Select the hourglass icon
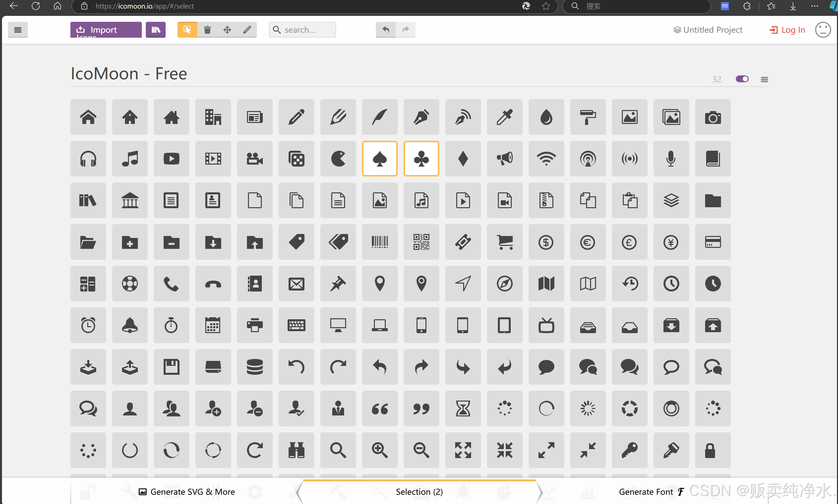Screen dimensions: 838x504 click(463, 408)
